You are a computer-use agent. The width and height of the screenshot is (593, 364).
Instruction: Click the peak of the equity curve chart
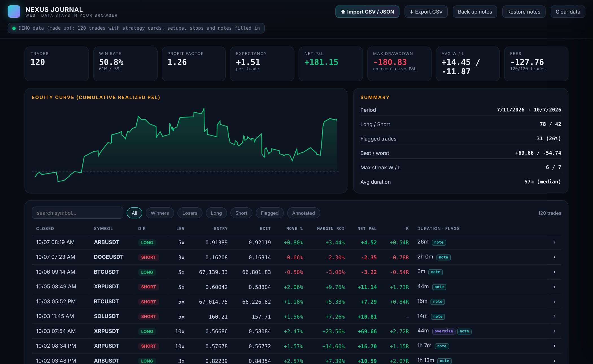(204, 108)
